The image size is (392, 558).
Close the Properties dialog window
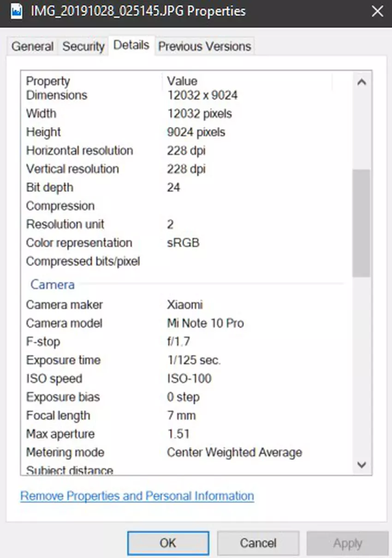tap(377, 11)
